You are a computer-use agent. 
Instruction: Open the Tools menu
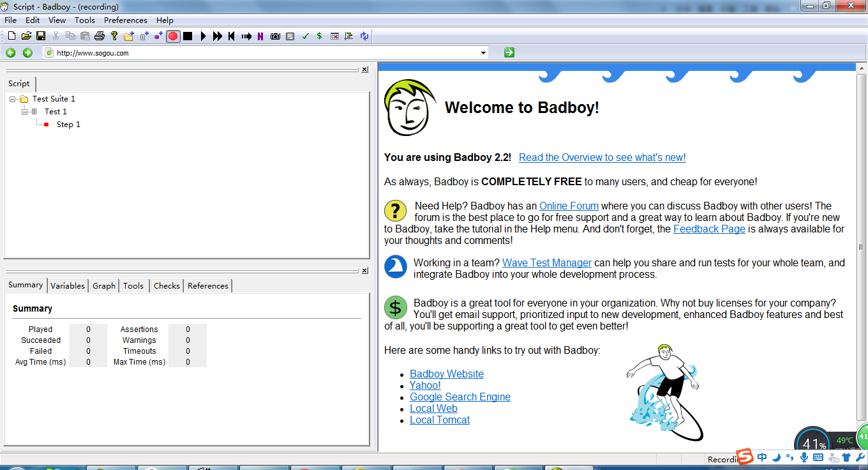point(85,20)
